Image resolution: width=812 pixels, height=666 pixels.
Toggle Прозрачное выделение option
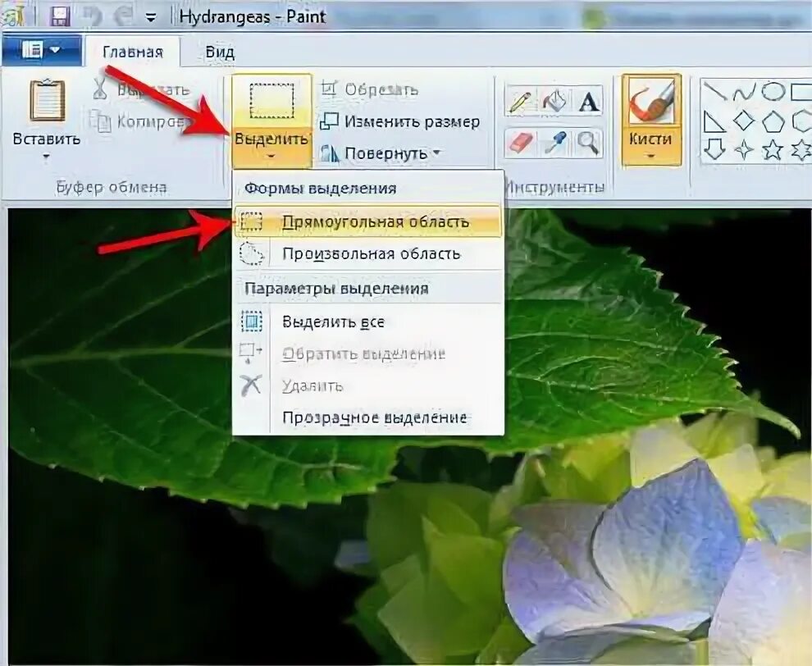coord(367,417)
